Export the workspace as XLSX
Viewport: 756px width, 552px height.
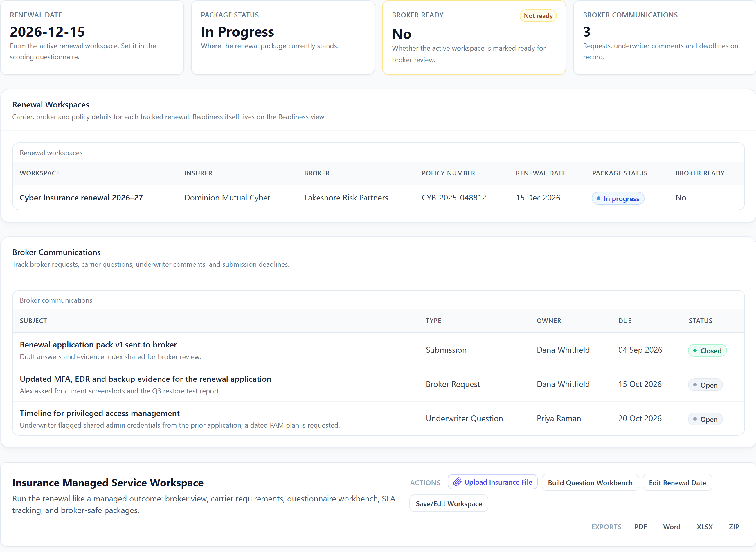pos(705,527)
